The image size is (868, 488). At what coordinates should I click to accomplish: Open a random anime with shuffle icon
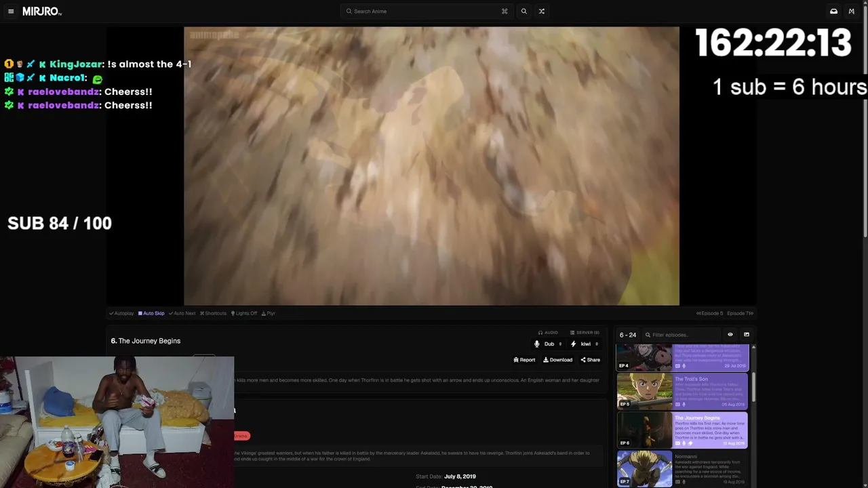click(x=541, y=12)
